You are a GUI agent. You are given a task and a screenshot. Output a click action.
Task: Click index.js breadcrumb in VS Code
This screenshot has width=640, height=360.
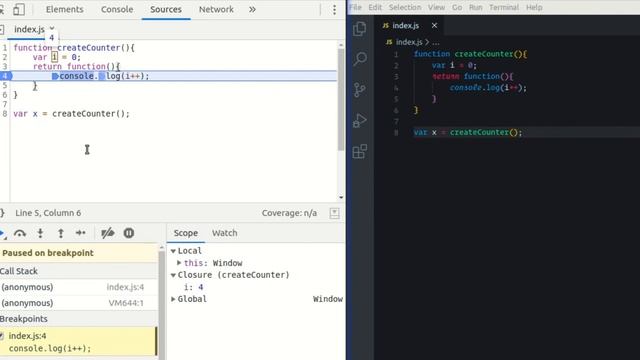pyautogui.click(x=409, y=42)
